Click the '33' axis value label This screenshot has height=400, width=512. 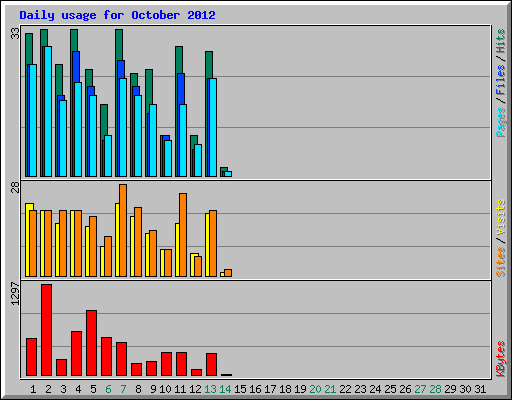(x=15, y=33)
